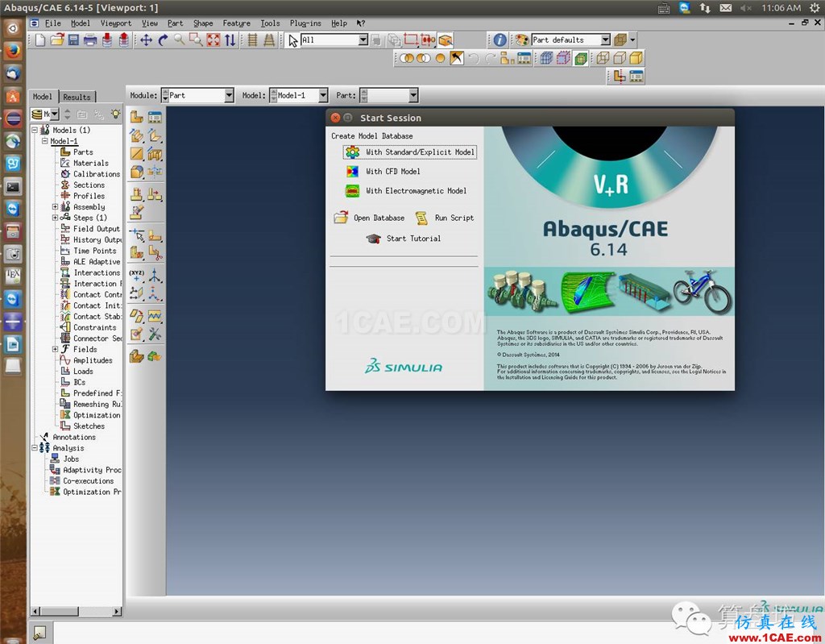Open the Shape menu
Screen dimensions: 825x644
203,23
